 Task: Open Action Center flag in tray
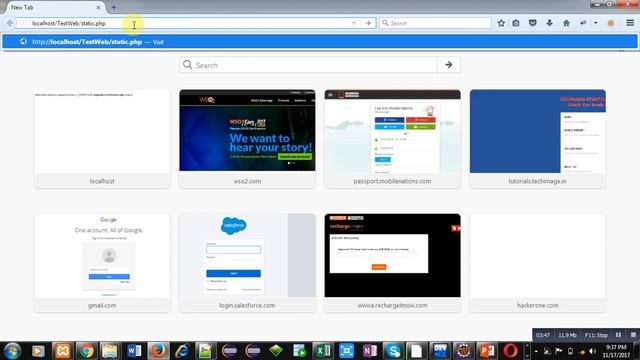click(559, 351)
